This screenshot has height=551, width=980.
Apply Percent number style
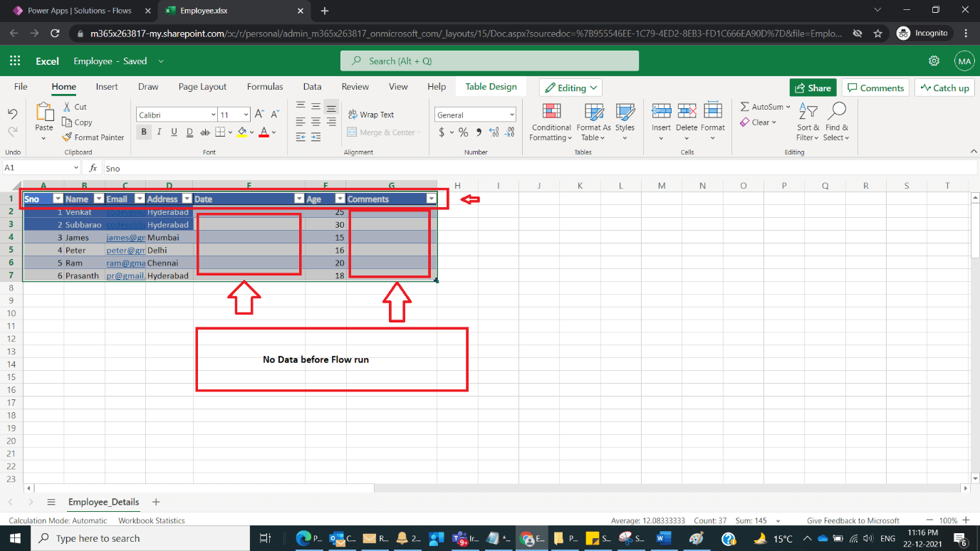point(462,132)
